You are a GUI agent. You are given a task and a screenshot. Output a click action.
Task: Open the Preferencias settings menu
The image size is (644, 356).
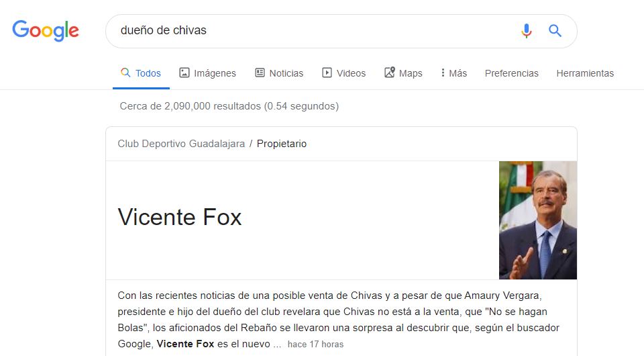click(511, 73)
